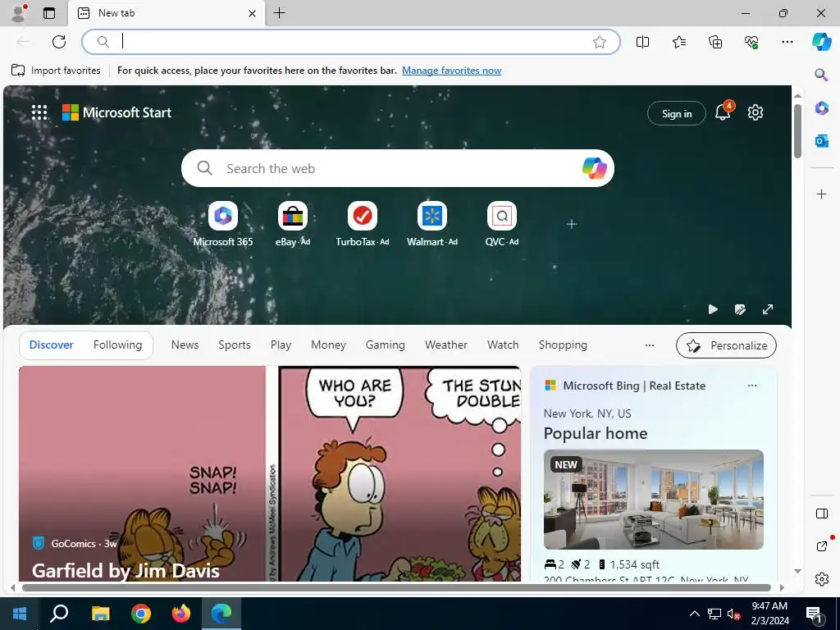Open Microsoft 365 quick link
Viewport: 840px width, 630px height.
pos(223,224)
